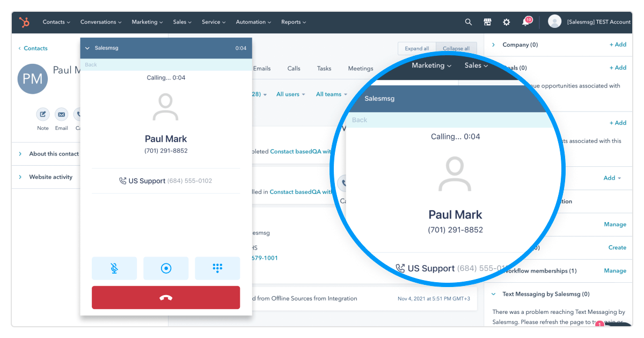The width and height of the screenshot is (644, 338).
Task: Mute the microphone in the call
Action: tap(114, 268)
